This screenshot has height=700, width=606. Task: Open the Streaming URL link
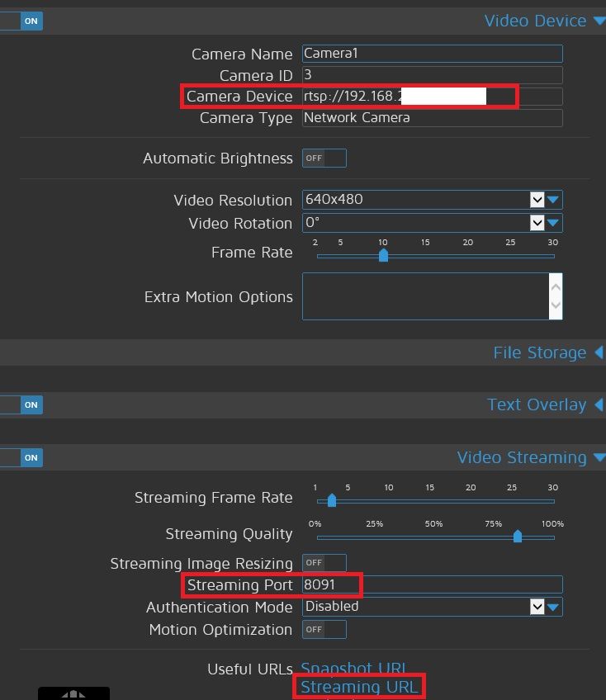(x=358, y=687)
